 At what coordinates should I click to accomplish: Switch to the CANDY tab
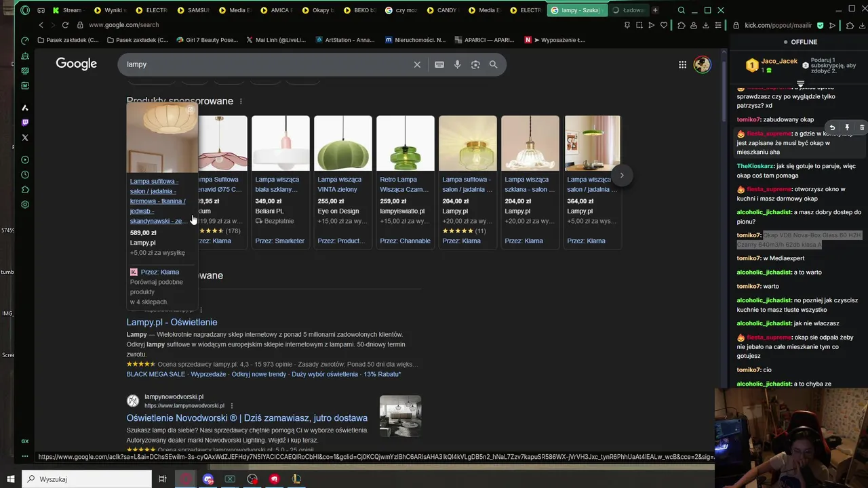pyautogui.click(x=443, y=10)
